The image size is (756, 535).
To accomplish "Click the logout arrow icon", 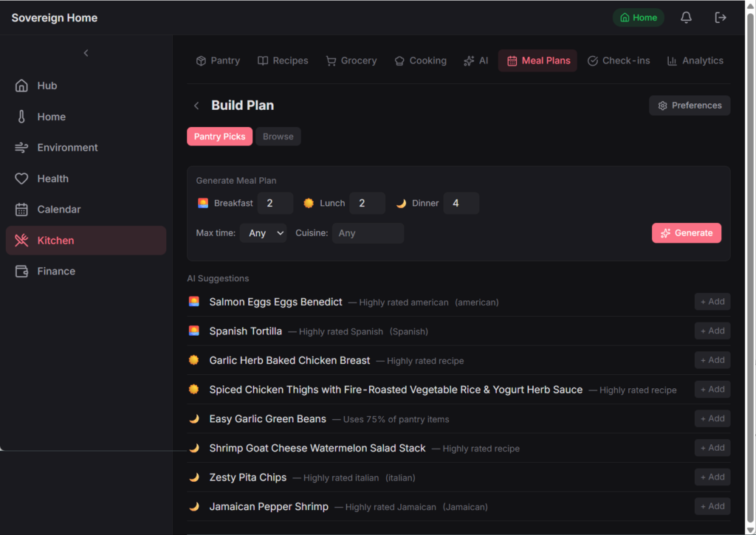I will tap(720, 18).
